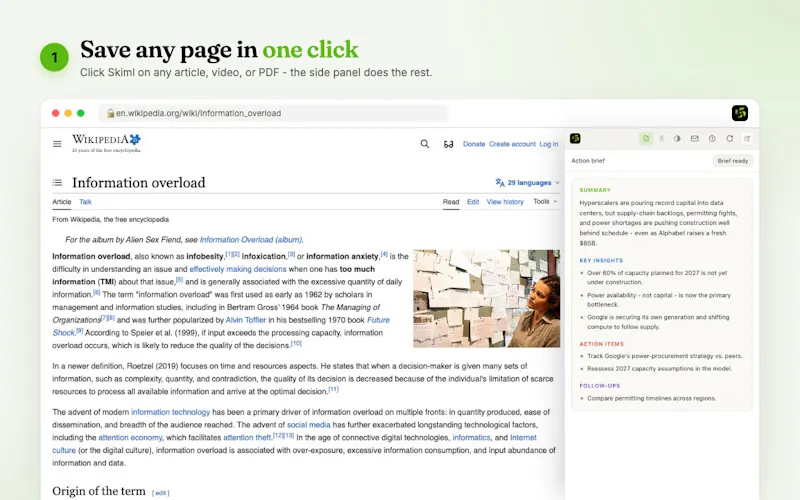Click the circled info icon in side panel
Viewport: 800px width, 500px height.
point(712,139)
